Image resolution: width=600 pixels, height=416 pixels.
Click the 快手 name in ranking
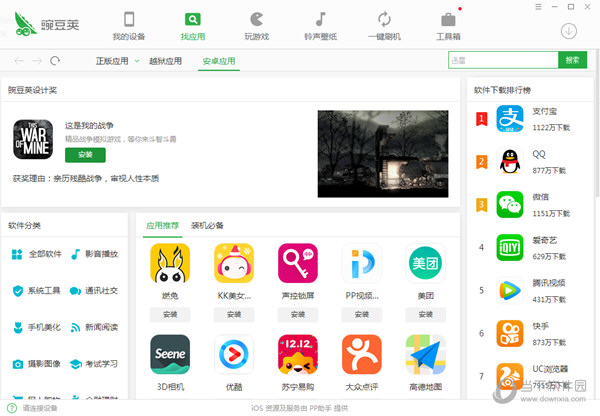click(540, 326)
